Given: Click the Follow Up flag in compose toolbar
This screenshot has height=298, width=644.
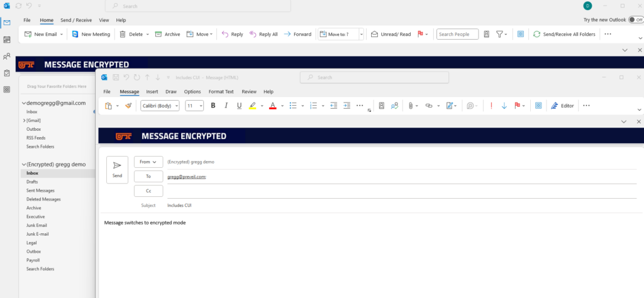Looking at the screenshot, I should point(517,106).
